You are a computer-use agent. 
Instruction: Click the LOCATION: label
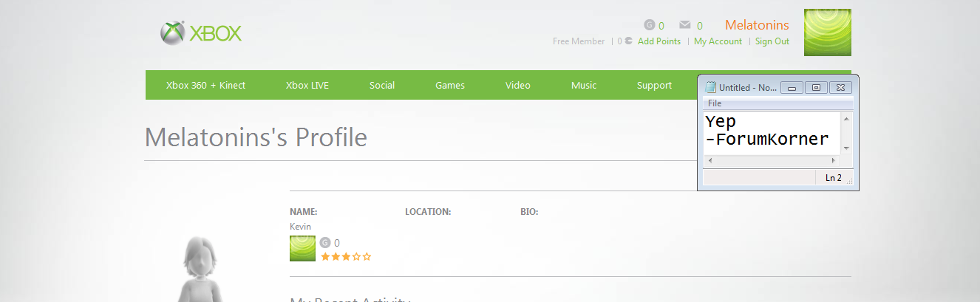[428, 212]
